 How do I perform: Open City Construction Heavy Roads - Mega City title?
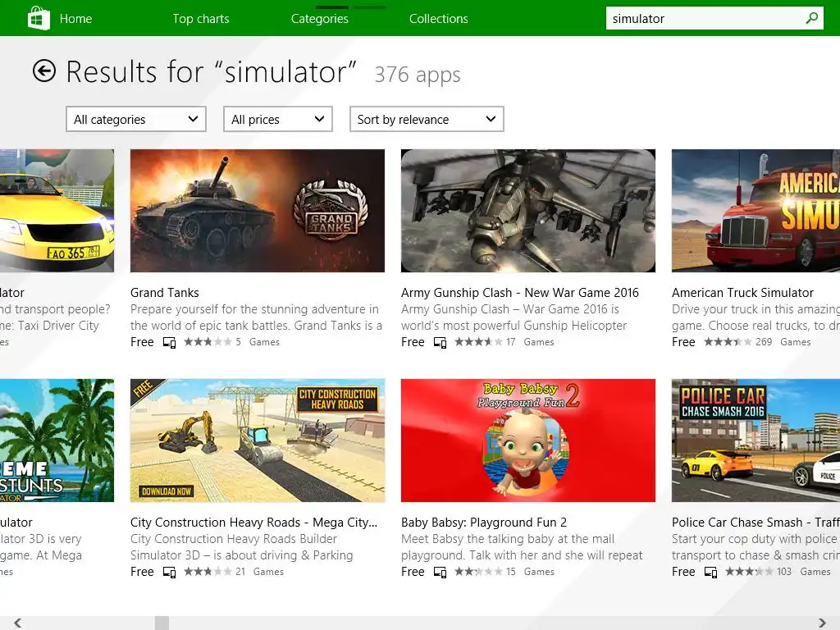click(254, 523)
